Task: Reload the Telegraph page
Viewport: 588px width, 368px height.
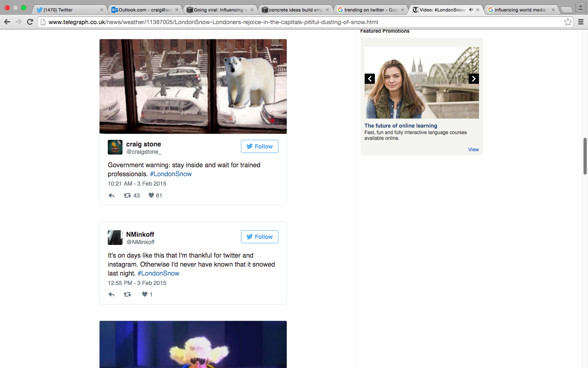Action: pos(30,22)
